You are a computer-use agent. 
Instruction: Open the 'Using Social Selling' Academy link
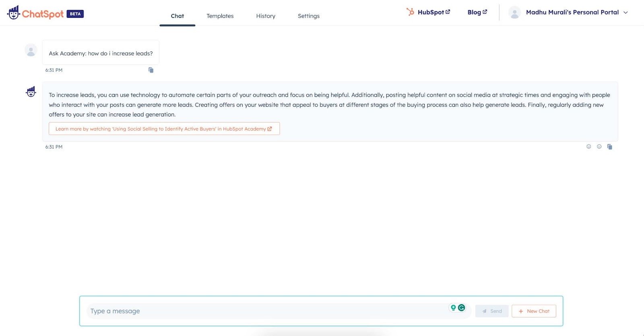(x=164, y=129)
